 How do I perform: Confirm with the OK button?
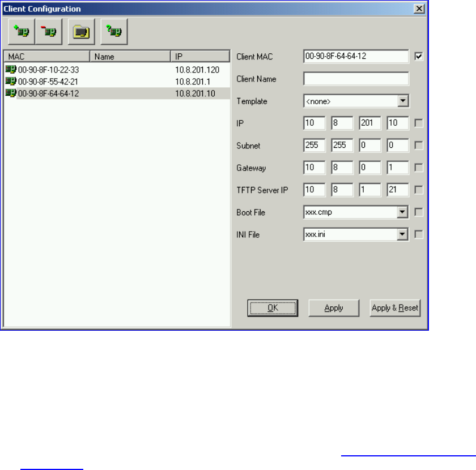[x=273, y=308]
